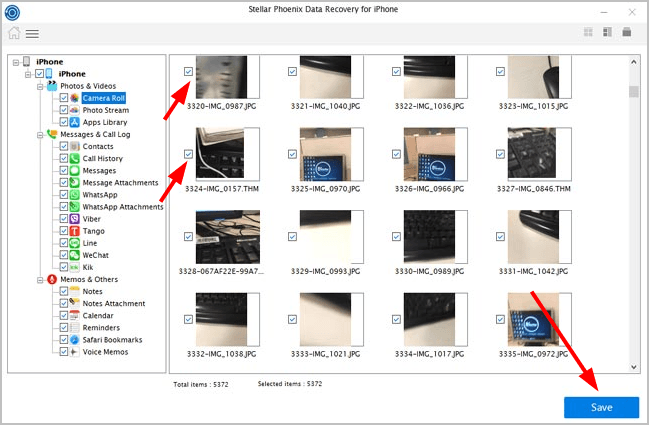Switch to the third view mode icon

point(627,32)
